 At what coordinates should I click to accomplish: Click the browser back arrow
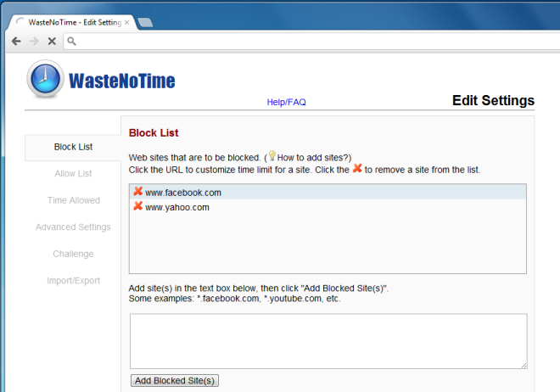point(16,42)
